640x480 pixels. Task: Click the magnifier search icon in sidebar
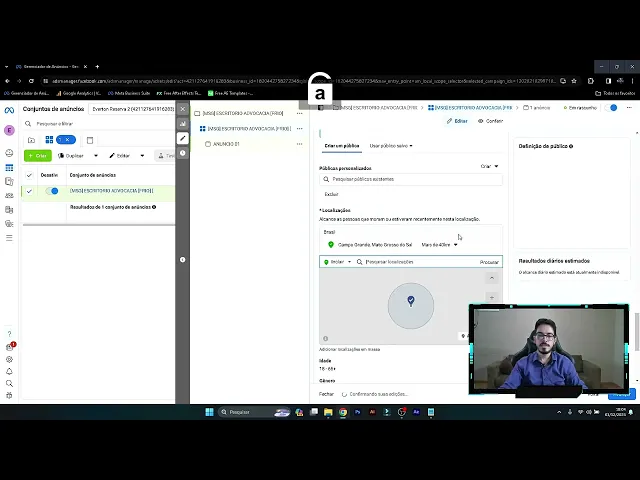[9, 383]
